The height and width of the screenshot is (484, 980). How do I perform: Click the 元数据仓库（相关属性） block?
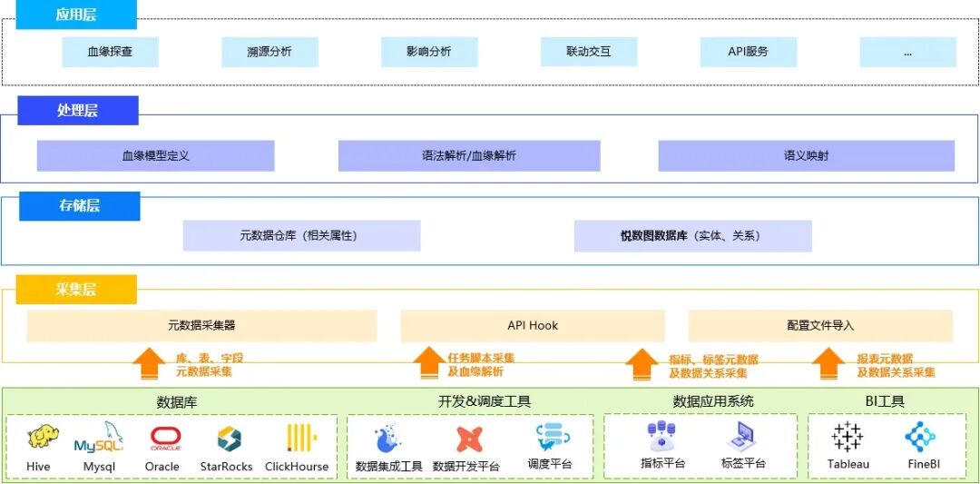pyautogui.click(x=302, y=236)
